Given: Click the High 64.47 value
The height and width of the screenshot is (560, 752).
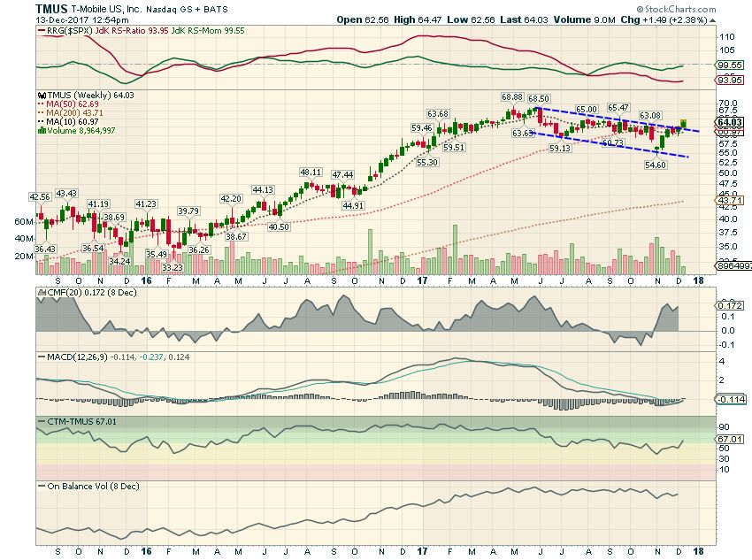Looking at the screenshot, I should [x=418, y=19].
